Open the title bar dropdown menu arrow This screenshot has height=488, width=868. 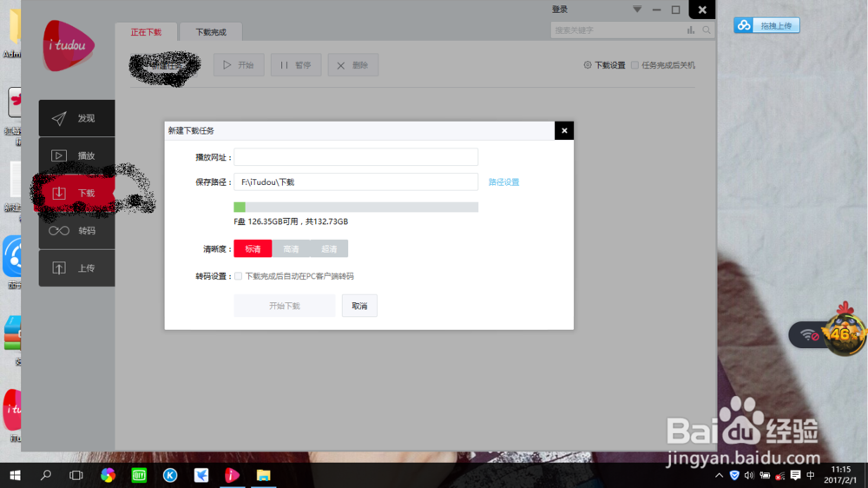pos(637,10)
